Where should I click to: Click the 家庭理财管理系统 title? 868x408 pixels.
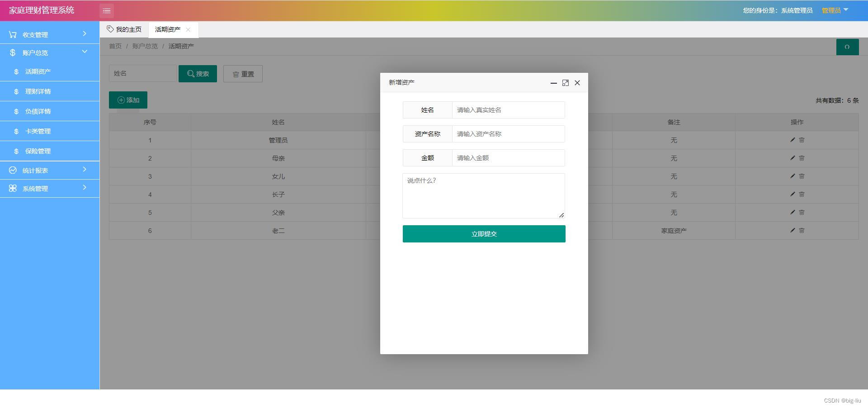tap(42, 10)
